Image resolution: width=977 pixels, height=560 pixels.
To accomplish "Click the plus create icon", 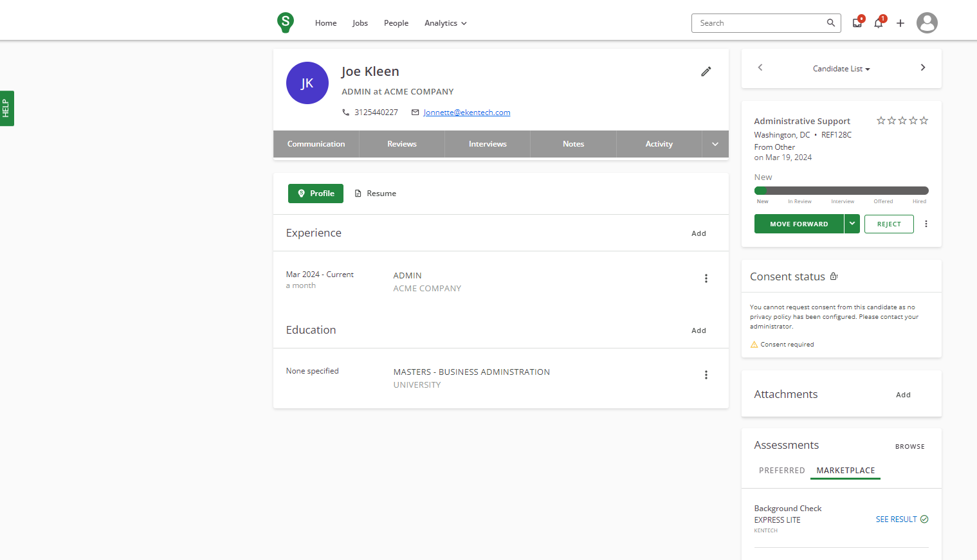I will (900, 23).
